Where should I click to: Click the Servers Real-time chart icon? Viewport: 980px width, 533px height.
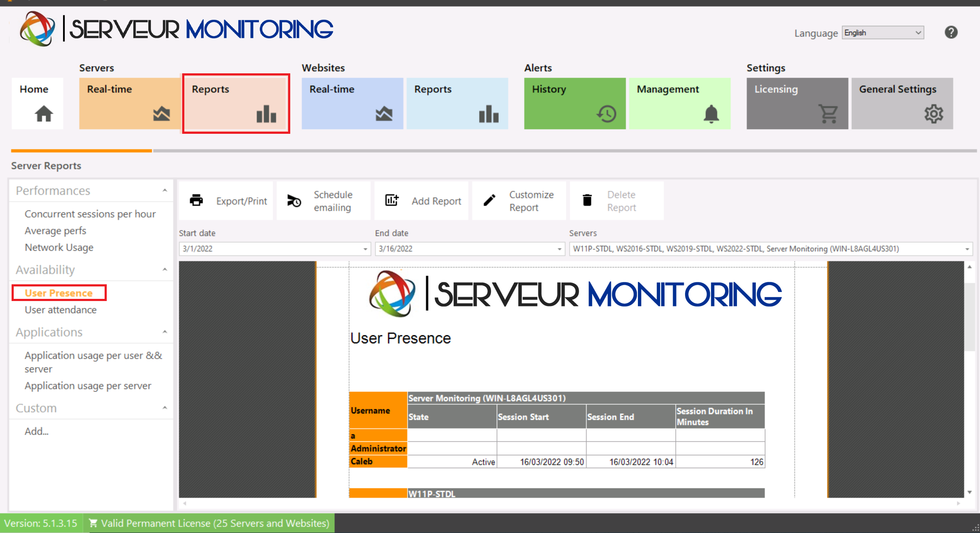[162, 114]
